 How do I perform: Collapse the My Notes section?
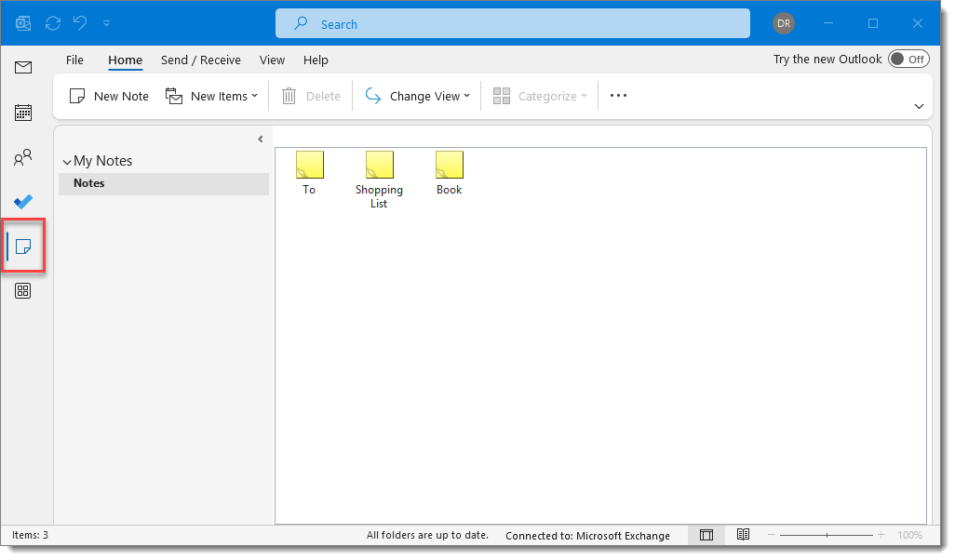67,160
